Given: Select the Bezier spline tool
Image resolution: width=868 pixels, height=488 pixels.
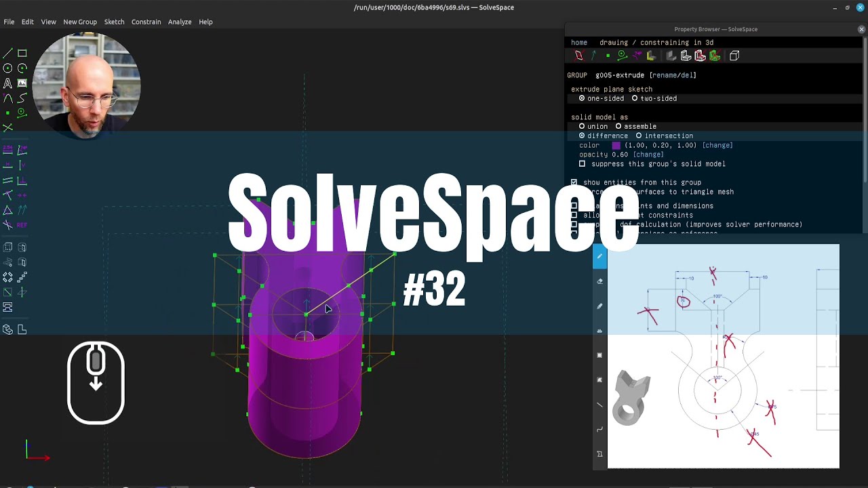Looking at the screenshot, I should pos(22,98).
